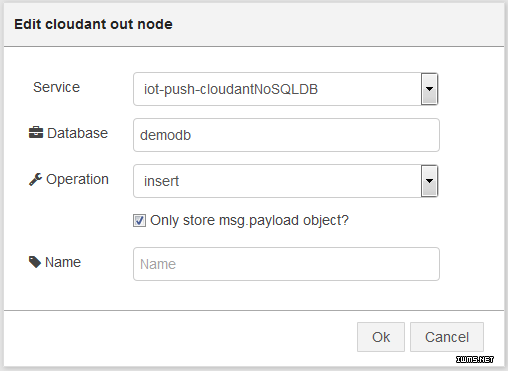Screen dimensions: 508x371
Task: Click the 'Only store msg.payload object?' label
Action: [249, 221]
